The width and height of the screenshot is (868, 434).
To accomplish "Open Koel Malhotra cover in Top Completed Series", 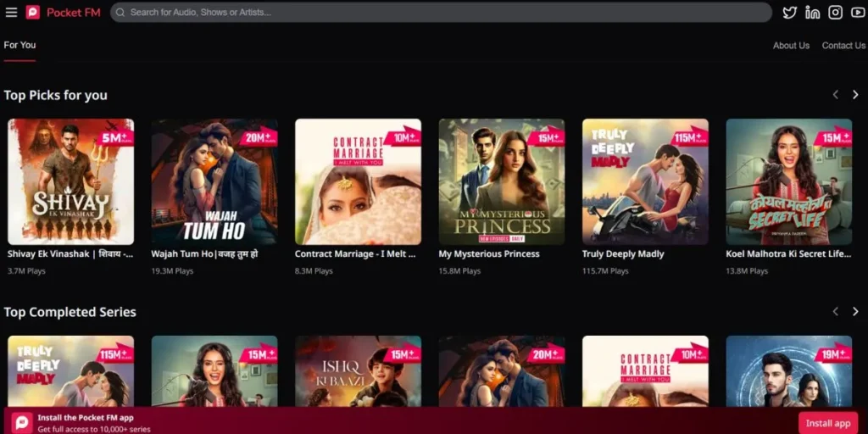I will click(x=214, y=371).
